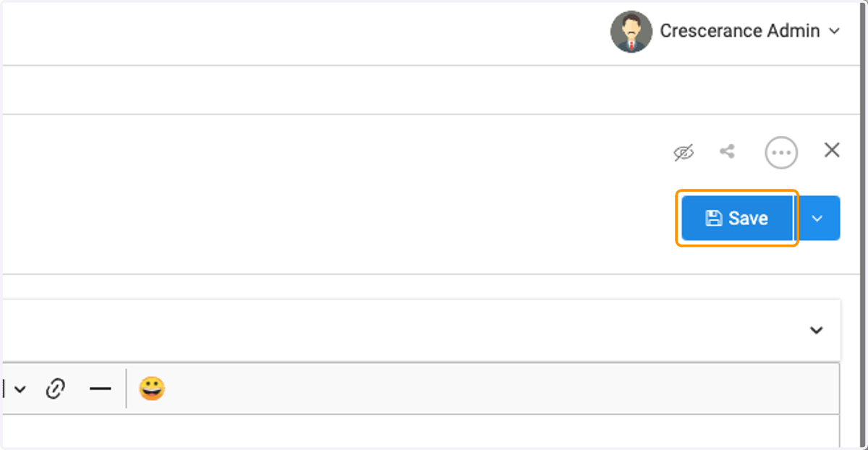Open the circled three-dots options
The width and height of the screenshot is (868, 450).
coord(781,153)
